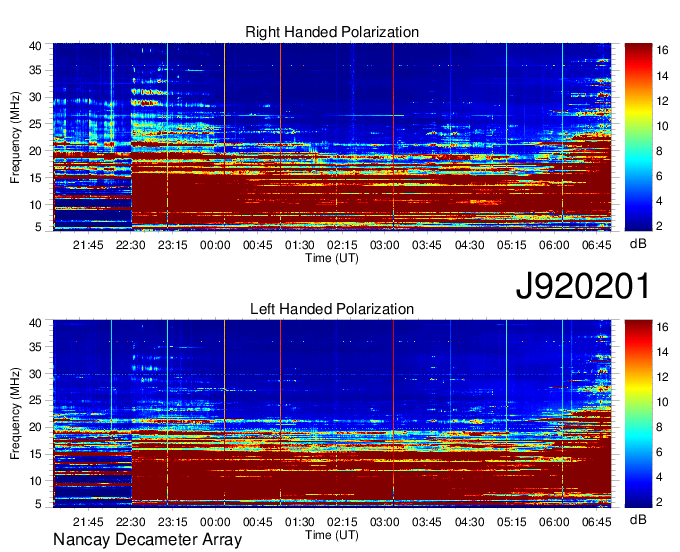
Task: Click the 'Frequency (MHz)' axis label of Right Handed plot
Action: pos(15,137)
